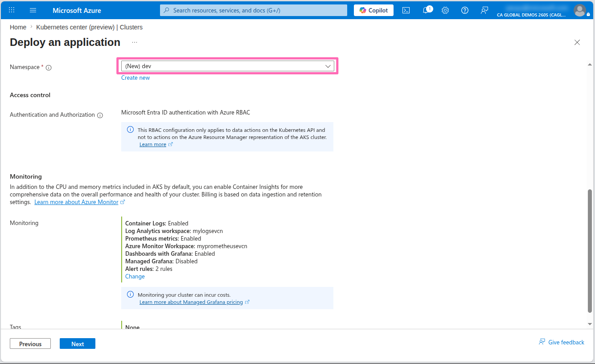This screenshot has height=364, width=595.
Task: Click 'Managed Grafana: Disabled' text
Action: pyautogui.click(x=161, y=261)
